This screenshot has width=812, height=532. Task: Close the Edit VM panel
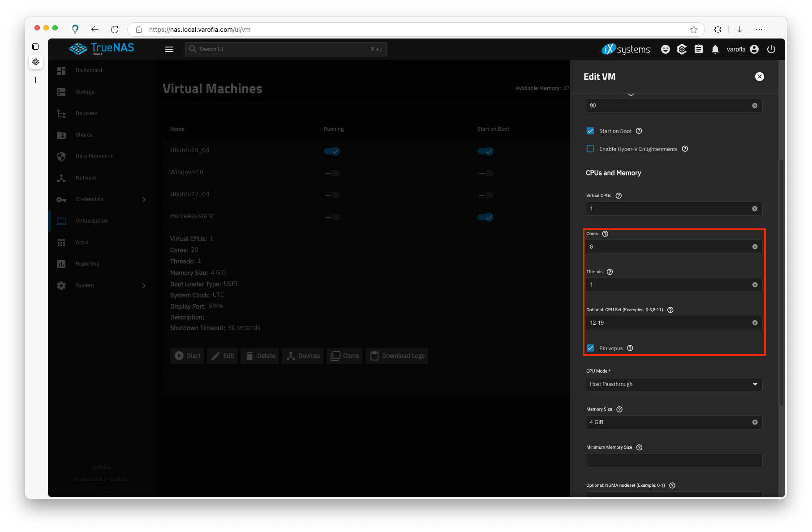tap(760, 77)
